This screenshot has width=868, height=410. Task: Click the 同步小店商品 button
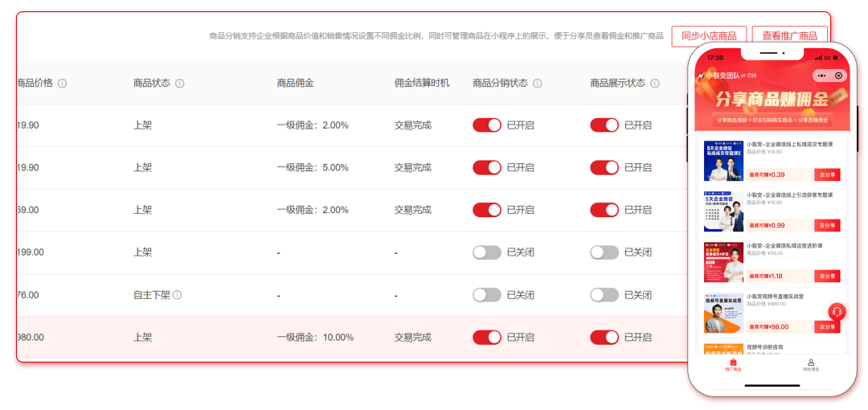click(709, 36)
